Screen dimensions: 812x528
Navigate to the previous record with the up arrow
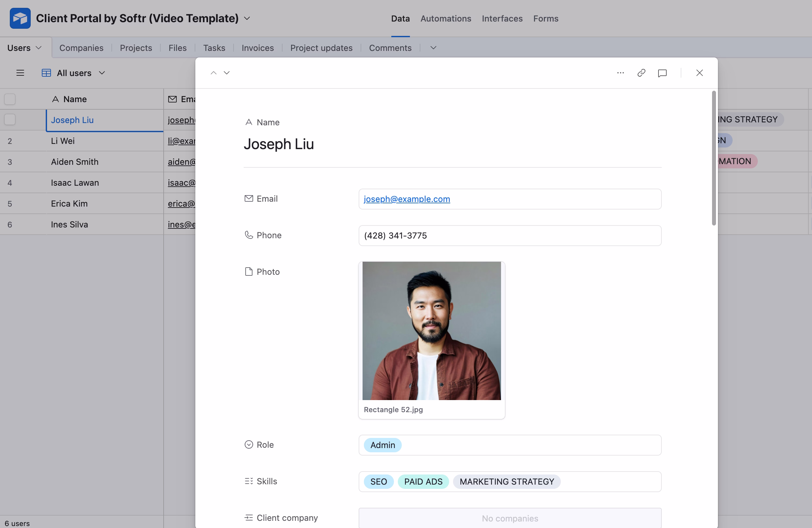214,72
